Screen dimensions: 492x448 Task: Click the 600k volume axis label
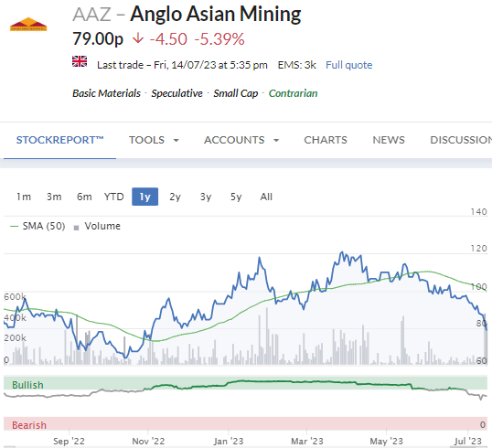click(15, 296)
